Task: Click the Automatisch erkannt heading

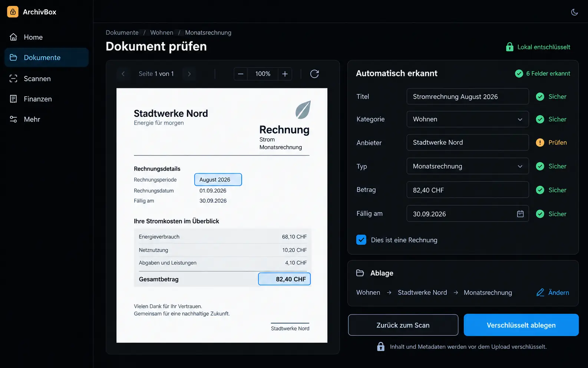Action: [x=397, y=73]
